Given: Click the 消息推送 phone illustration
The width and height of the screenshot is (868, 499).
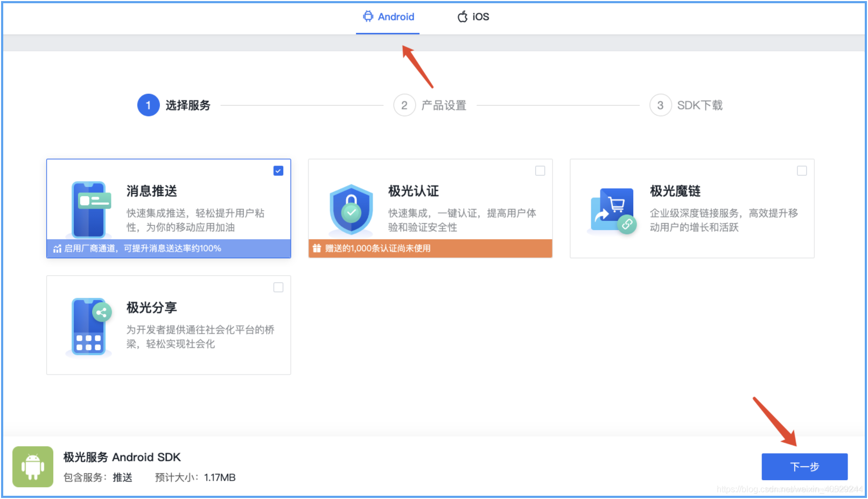Looking at the screenshot, I should click(89, 210).
